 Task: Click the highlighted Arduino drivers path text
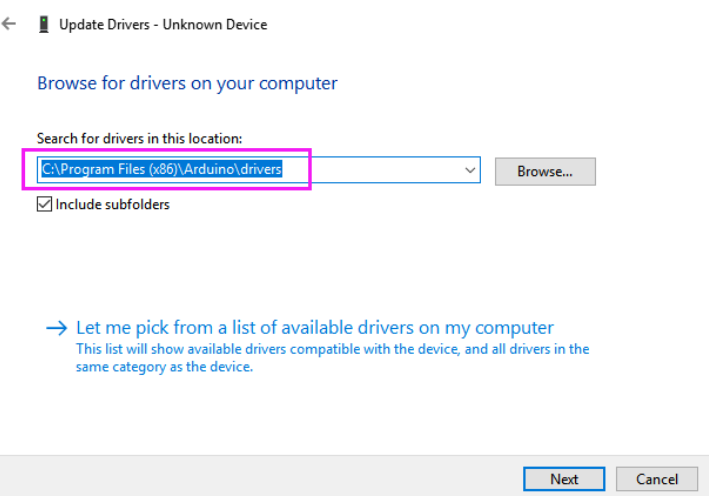click(x=162, y=169)
